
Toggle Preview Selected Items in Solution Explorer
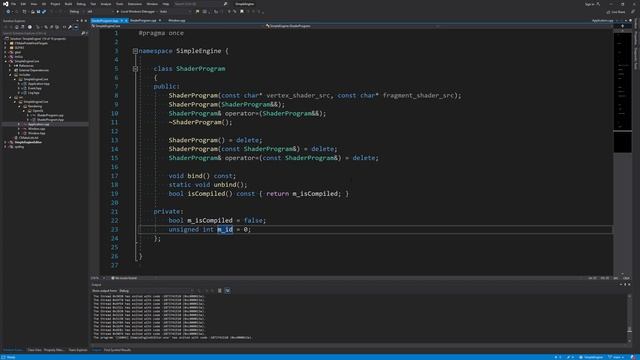76,27
